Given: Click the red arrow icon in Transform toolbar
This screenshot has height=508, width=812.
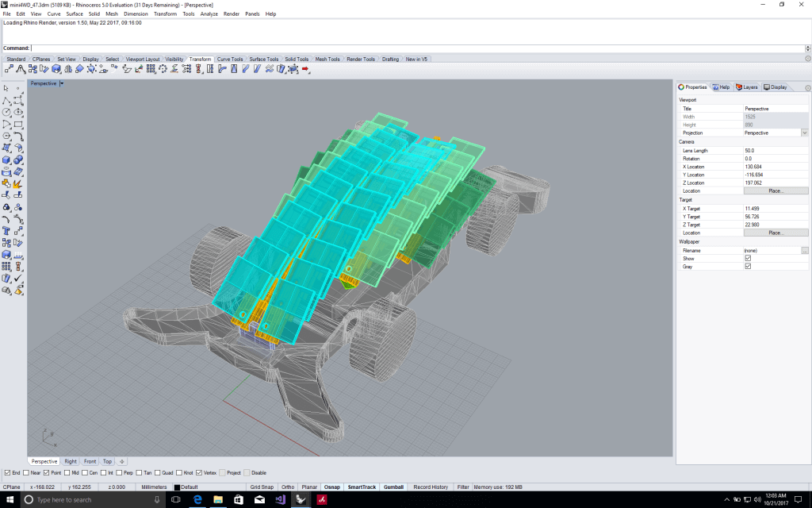Looking at the screenshot, I should [305, 69].
